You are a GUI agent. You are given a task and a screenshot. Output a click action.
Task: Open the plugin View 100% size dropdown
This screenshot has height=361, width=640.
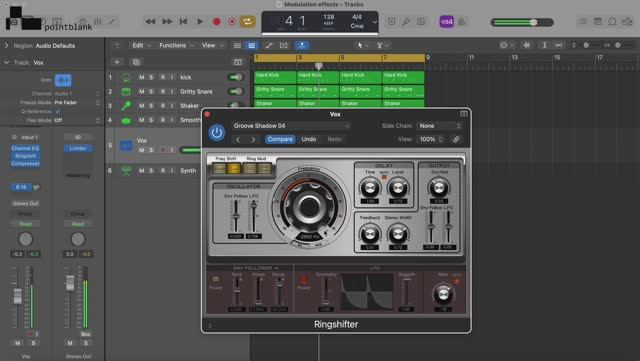[431, 139]
